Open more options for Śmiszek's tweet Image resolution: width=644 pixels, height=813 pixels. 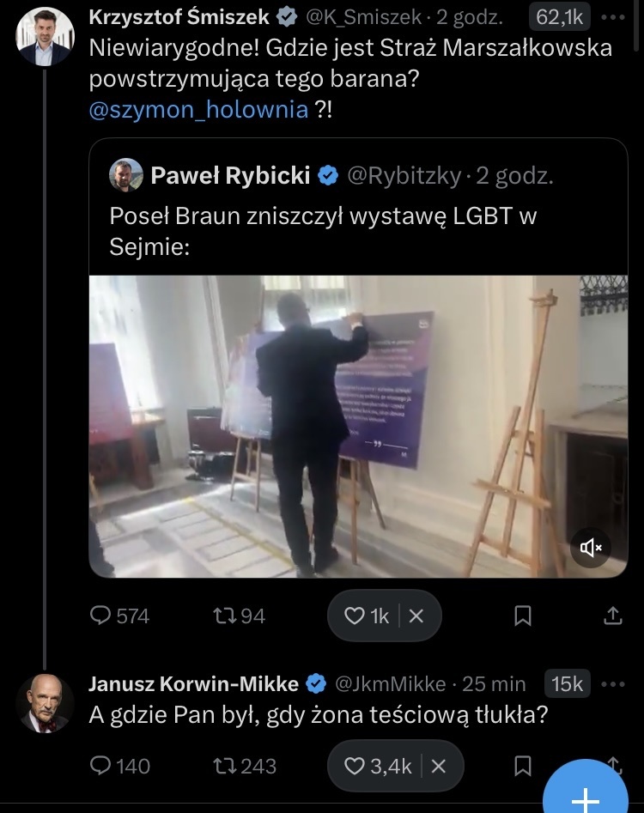pos(613,16)
